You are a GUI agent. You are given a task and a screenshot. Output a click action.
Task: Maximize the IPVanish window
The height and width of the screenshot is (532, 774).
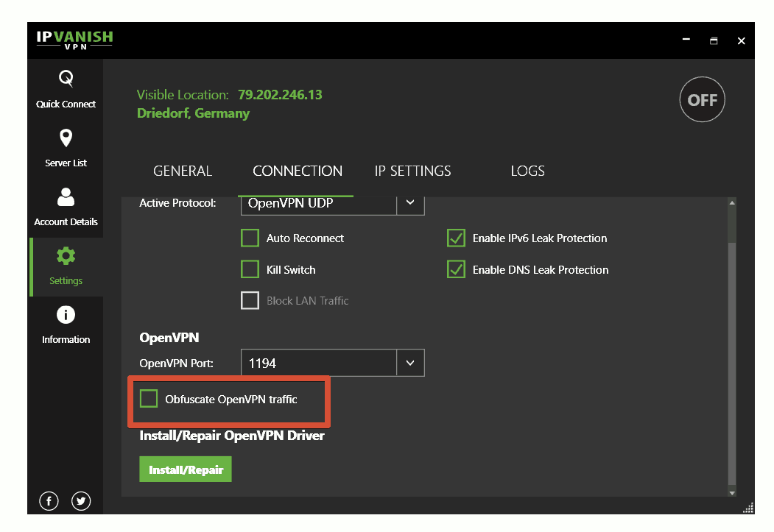click(714, 40)
